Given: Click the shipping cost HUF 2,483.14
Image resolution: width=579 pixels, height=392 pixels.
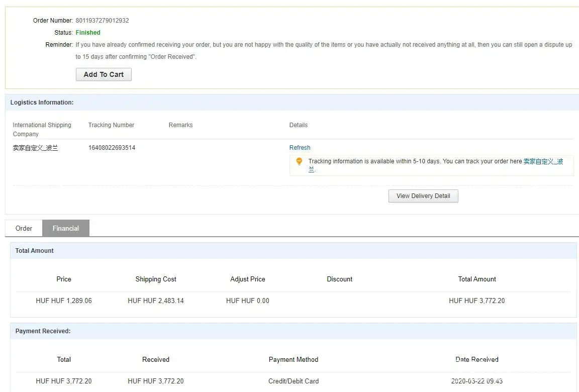Looking at the screenshot, I should point(156,301).
